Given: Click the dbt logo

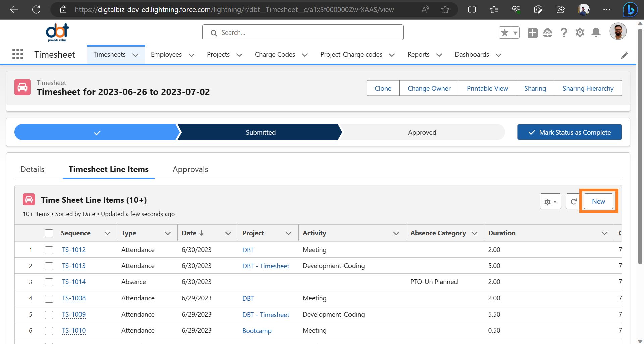Looking at the screenshot, I should [57, 32].
